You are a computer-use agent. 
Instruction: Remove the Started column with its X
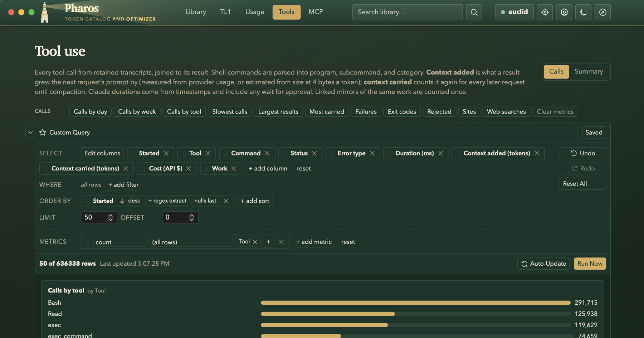click(166, 153)
